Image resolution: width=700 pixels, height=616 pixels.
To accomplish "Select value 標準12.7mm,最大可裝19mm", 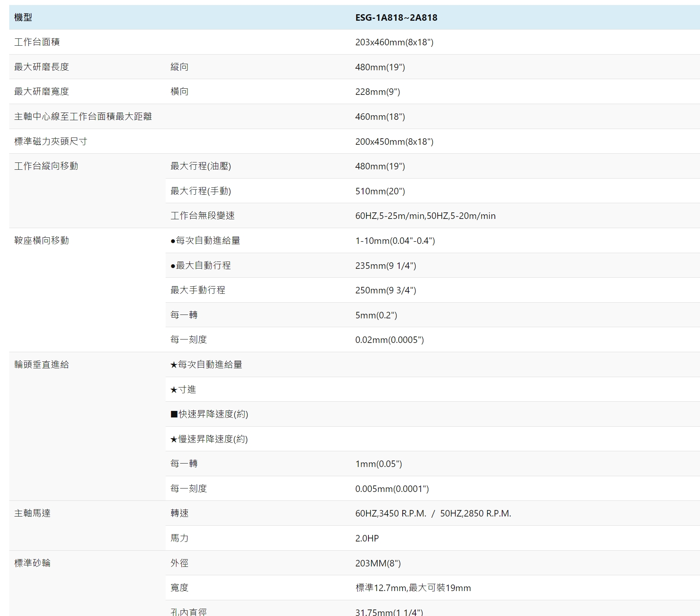I will (413, 588).
